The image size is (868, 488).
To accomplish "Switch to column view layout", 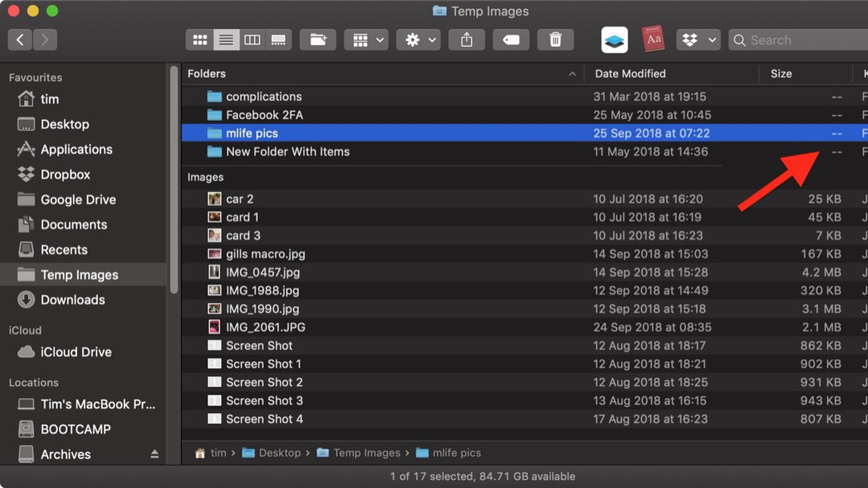I will click(252, 40).
